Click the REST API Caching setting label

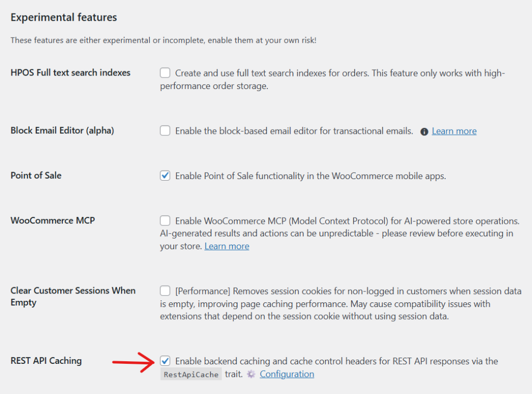[x=45, y=361]
